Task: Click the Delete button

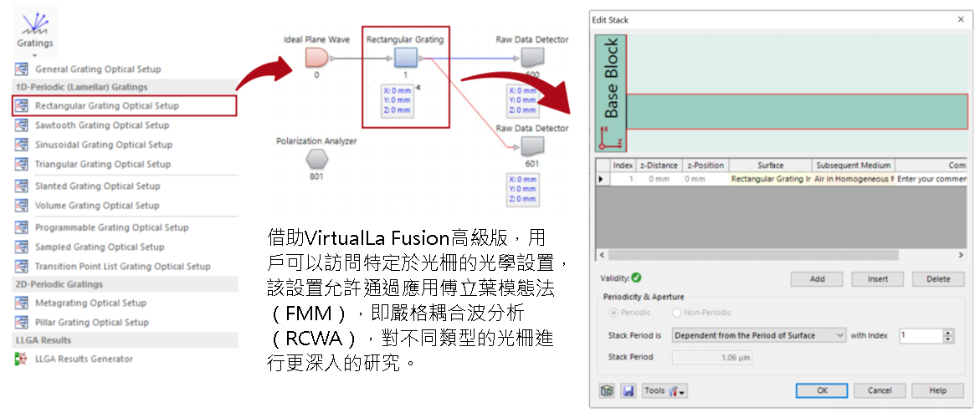Action: [938, 279]
